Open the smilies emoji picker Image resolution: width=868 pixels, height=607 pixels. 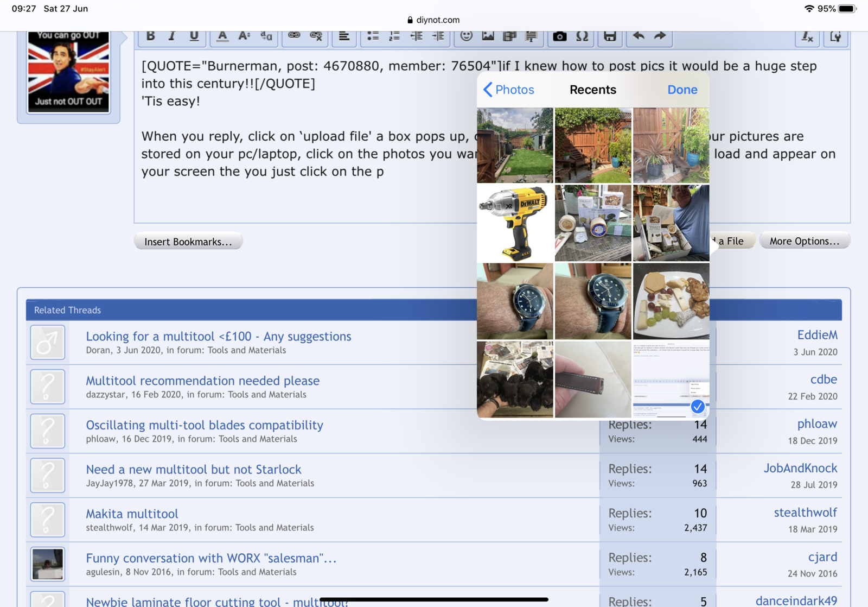(x=466, y=36)
